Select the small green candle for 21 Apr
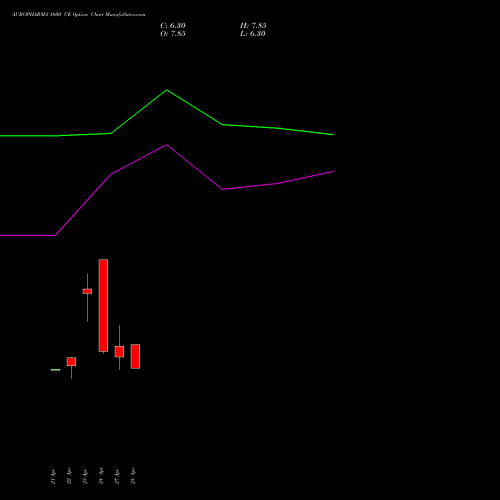The image size is (500, 500). [55, 370]
